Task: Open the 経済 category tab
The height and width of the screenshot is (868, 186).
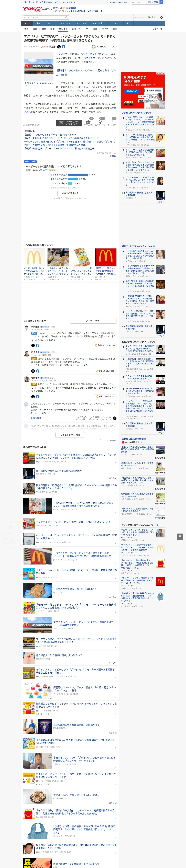Action: [x=52, y=29]
